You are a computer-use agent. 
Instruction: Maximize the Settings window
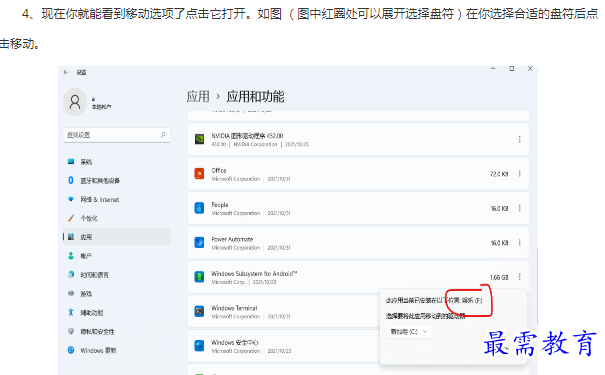512,69
